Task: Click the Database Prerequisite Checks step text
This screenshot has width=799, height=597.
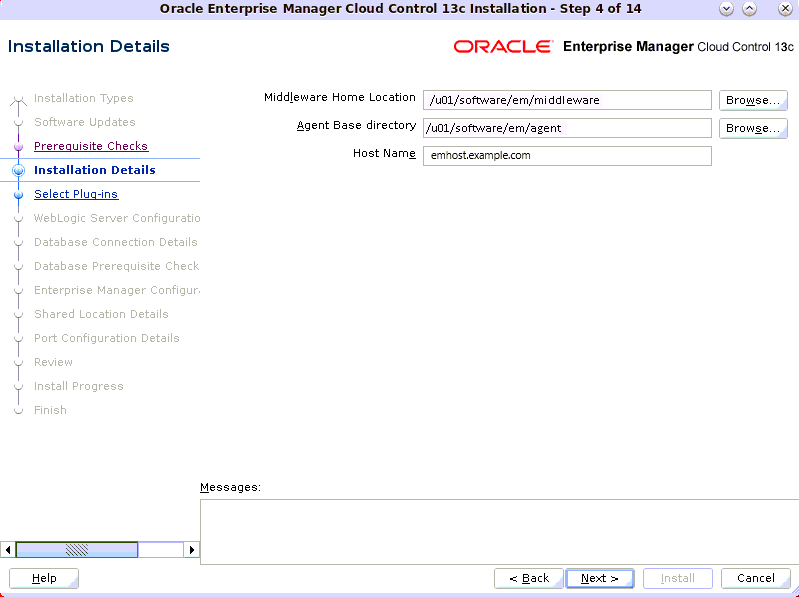Action: pos(117,266)
